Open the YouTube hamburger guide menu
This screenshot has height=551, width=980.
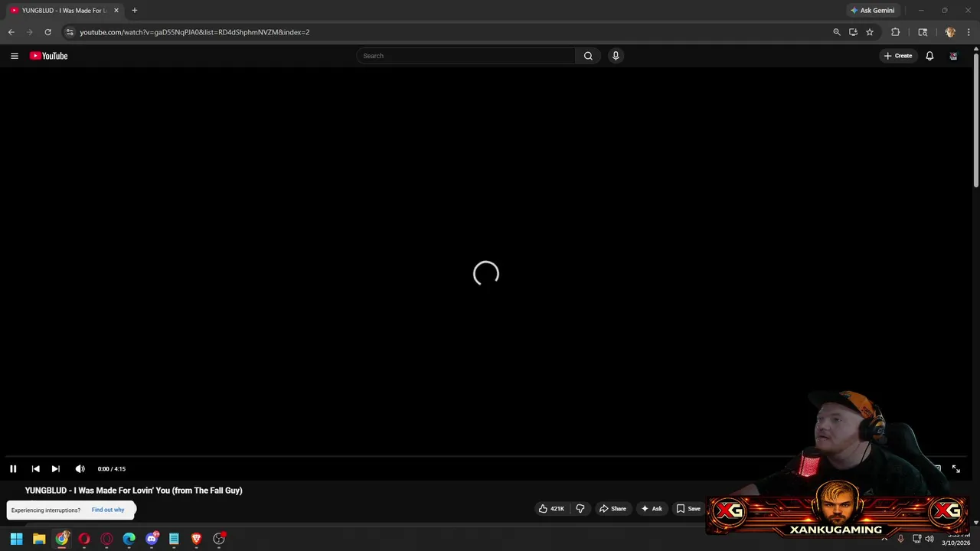(14, 56)
